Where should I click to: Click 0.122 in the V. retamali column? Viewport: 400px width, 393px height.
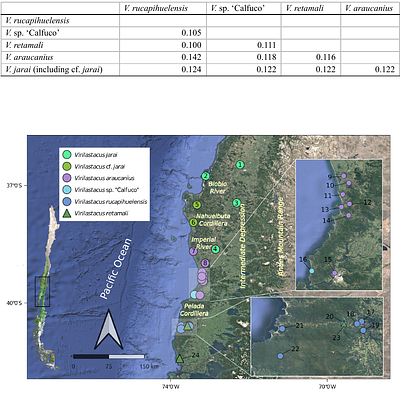[x=326, y=69]
